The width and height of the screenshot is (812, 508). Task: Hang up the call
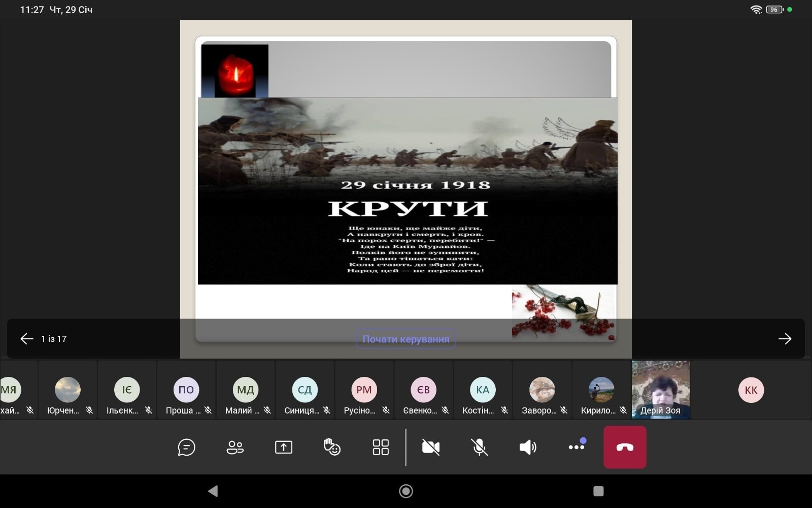click(625, 447)
